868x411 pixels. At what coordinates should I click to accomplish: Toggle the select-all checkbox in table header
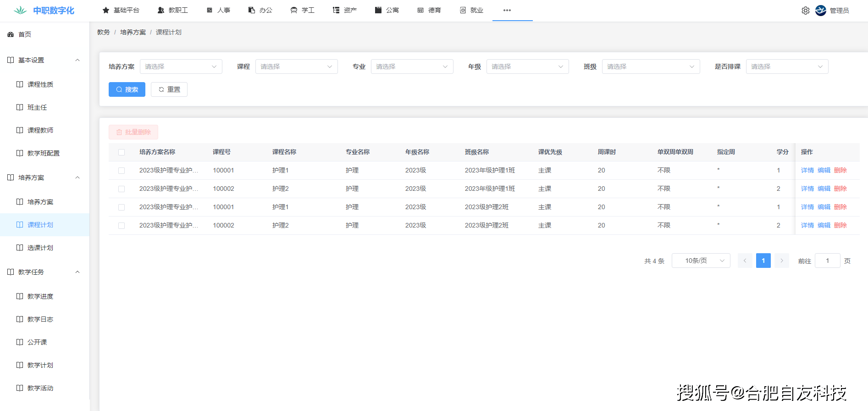(122, 152)
